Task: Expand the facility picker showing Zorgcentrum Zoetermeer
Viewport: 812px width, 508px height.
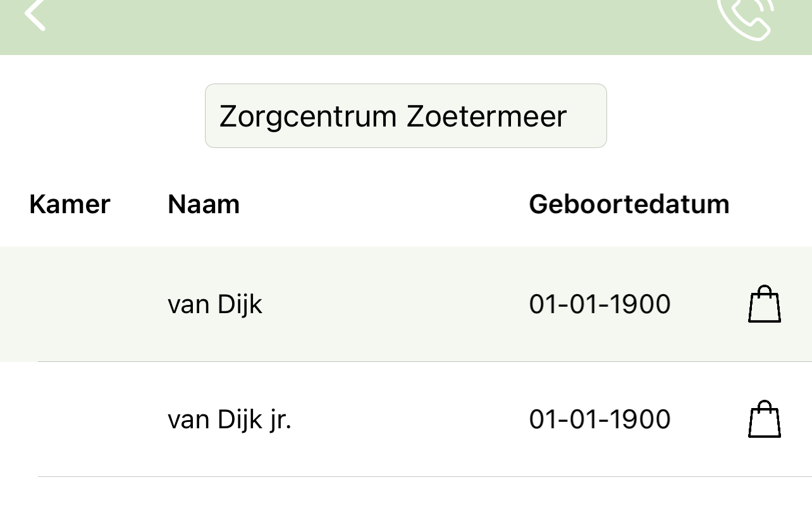Action: point(405,115)
